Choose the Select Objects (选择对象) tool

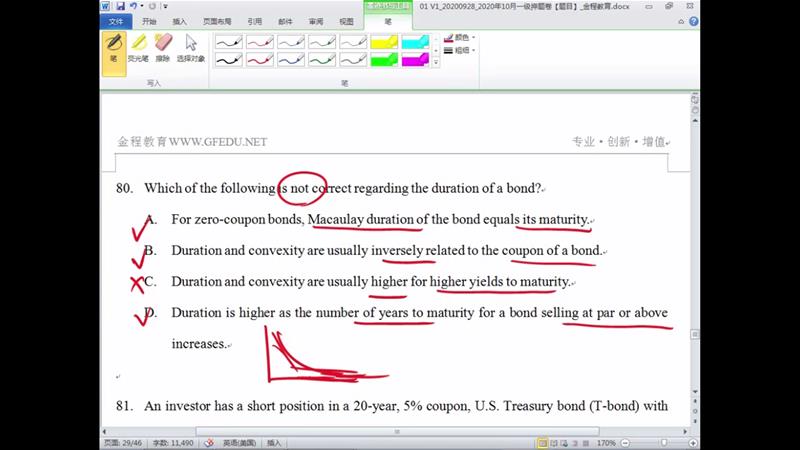pyautogui.click(x=190, y=48)
